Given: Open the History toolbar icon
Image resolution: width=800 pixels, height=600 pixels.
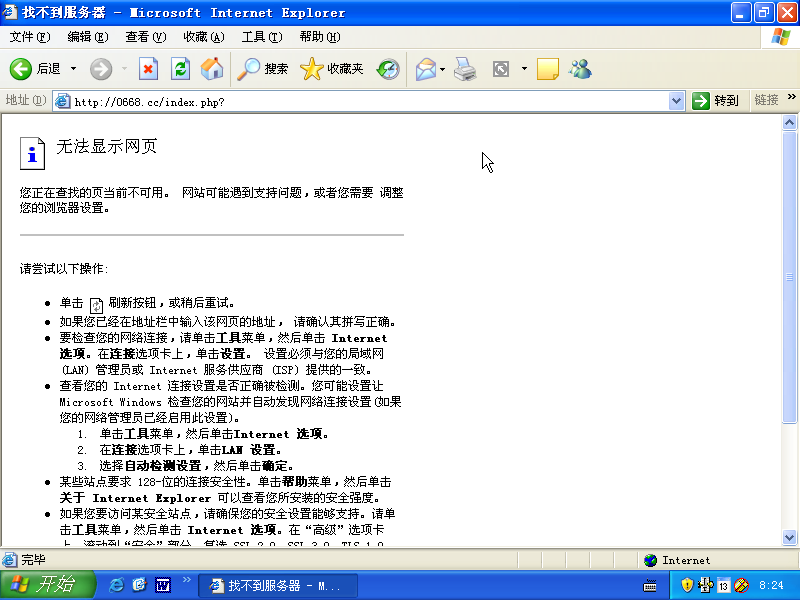Looking at the screenshot, I should pyautogui.click(x=388, y=69).
